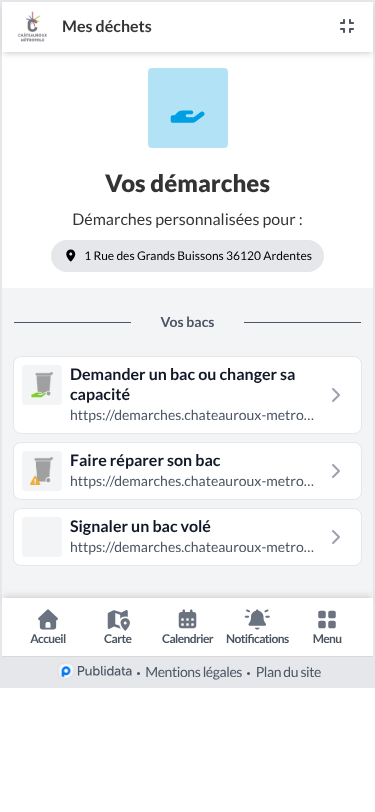Click the bin icon with warning triangle
Viewport: 375px width, 812px height.
pos(42,471)
